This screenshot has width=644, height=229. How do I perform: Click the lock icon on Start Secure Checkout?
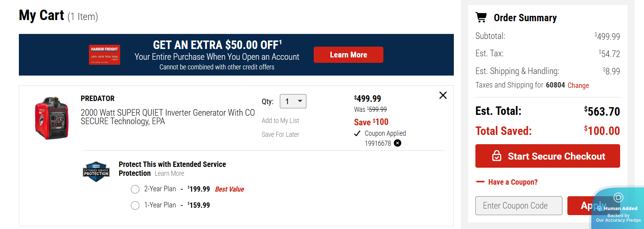pyautogui.click(x=498, y=156)
